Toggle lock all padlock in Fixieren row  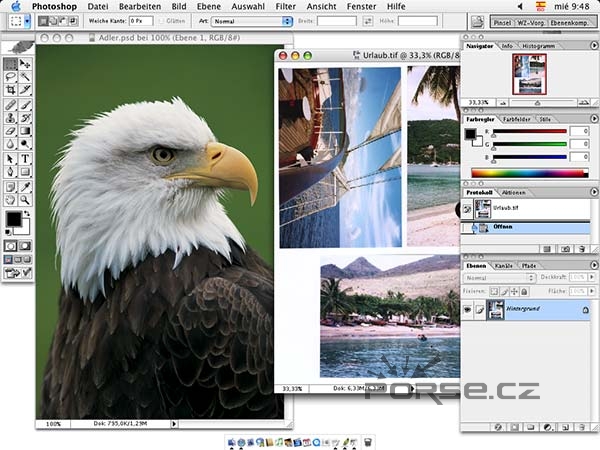[x=524, y=292]
